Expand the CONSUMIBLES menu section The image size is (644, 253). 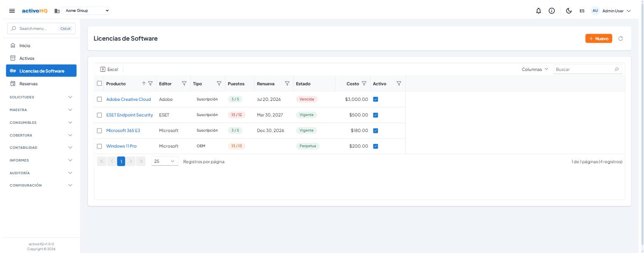tap(41, 123)
